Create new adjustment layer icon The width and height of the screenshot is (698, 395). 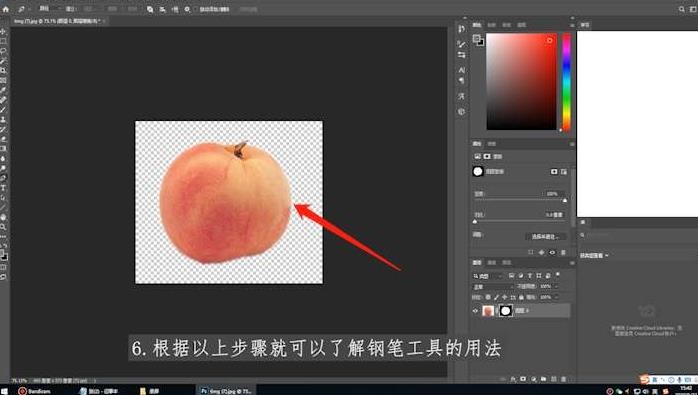[533, 379]
